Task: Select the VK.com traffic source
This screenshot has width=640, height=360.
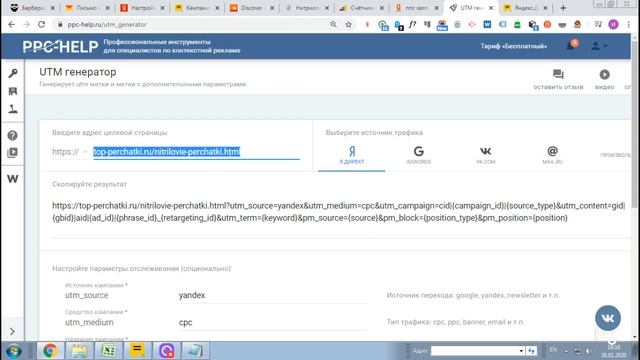Action: click(x=485, y=155)
